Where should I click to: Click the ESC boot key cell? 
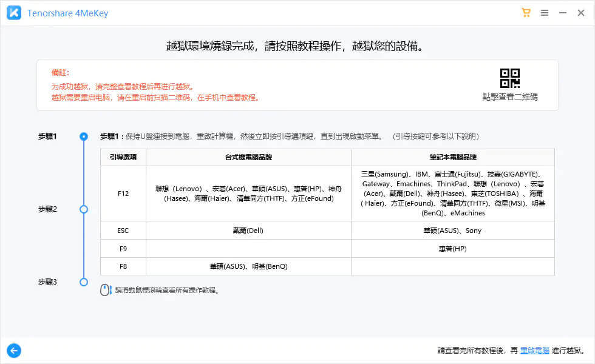123,230
